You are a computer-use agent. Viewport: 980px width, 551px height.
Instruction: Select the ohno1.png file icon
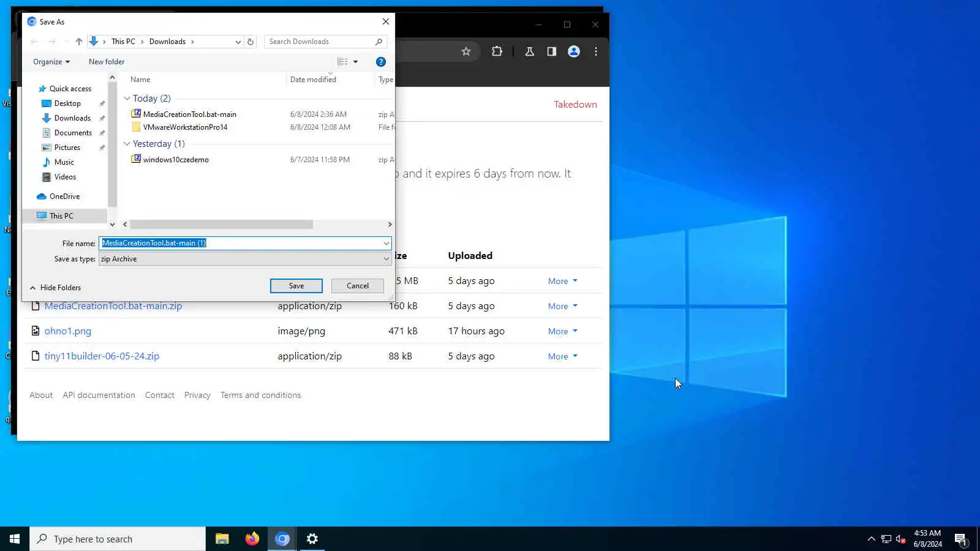(36, 331)
